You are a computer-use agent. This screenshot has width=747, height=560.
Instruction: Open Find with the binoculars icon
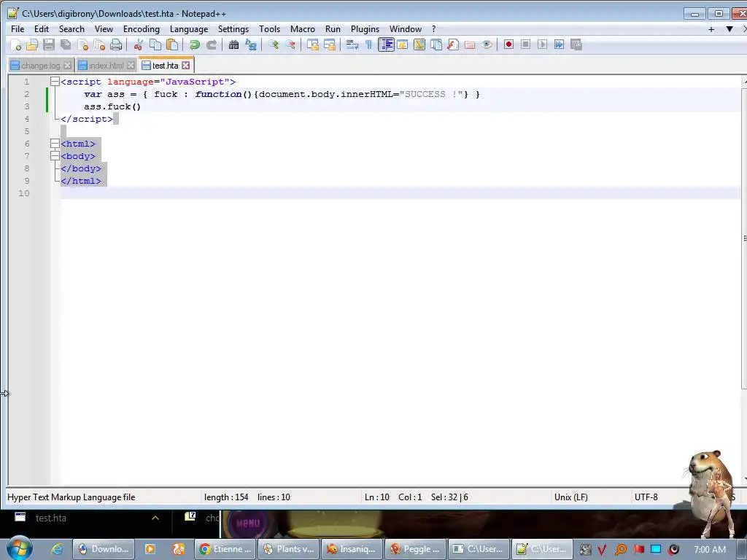pos(233,44)
